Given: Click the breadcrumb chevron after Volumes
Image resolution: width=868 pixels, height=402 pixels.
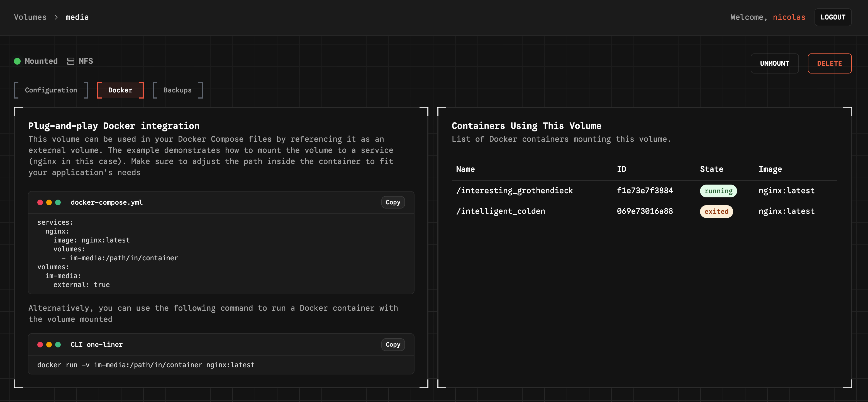Looking at the screenshot, I should 56,17.
